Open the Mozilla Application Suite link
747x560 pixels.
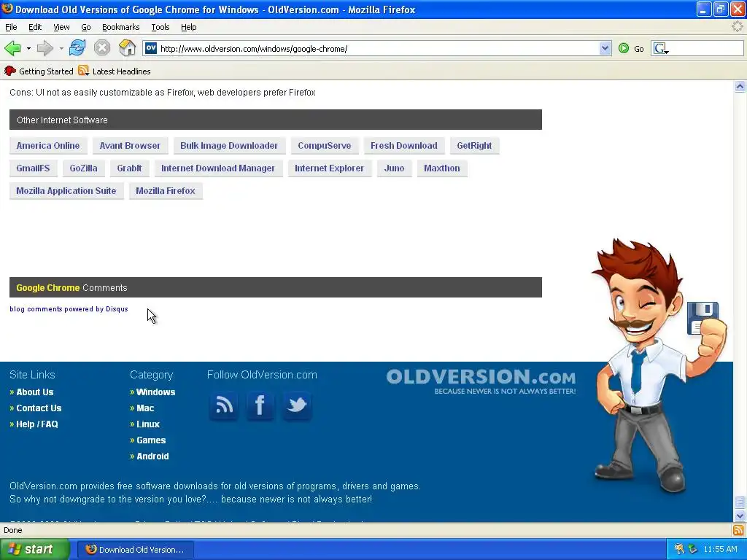click(66, 191)
